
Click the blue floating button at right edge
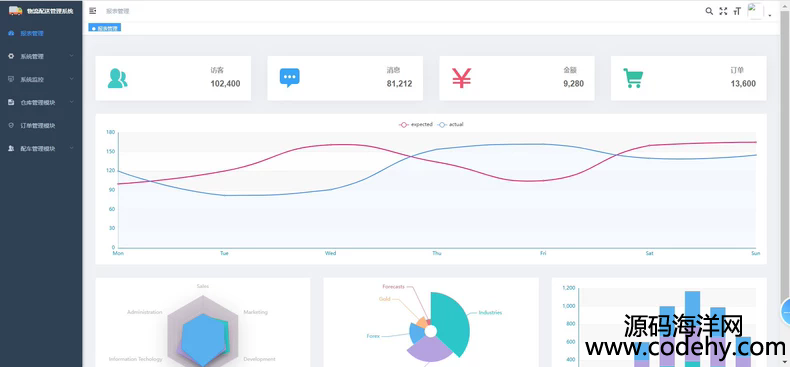click(x=785, y=312)
